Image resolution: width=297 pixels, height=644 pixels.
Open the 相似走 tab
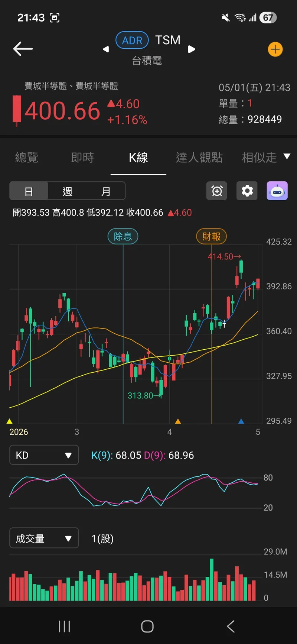[x=259, y=158]
